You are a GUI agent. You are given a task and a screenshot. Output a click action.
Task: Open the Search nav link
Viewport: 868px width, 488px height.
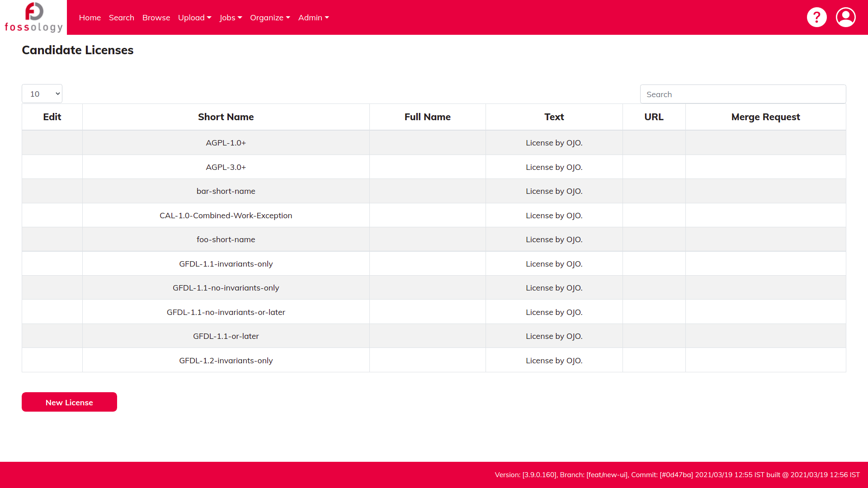pyautogui.click(x=122, y=18)
